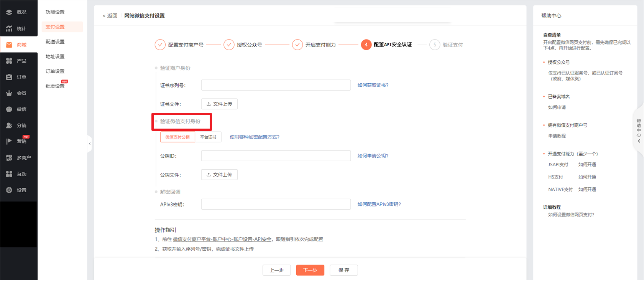Image resolution: width=644 pixels, height=281 pixels.
Task: Open the 设置 settings gear icon
Action: click(x=9, y=190)
